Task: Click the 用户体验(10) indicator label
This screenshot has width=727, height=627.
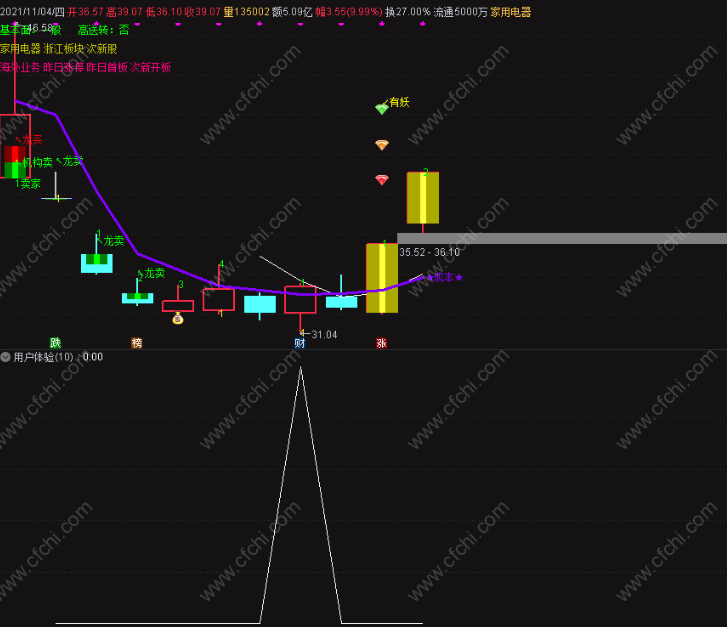Action: (x=43, y=357)
